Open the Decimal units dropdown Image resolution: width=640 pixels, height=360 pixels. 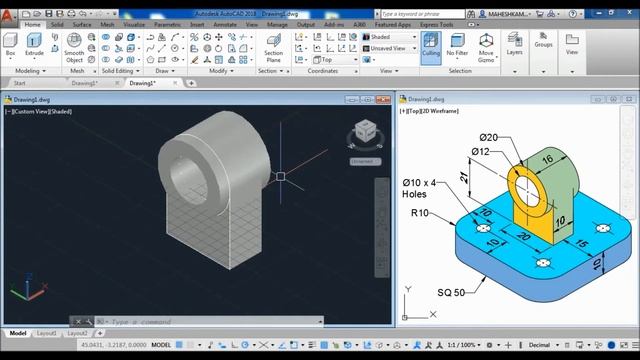543,345
